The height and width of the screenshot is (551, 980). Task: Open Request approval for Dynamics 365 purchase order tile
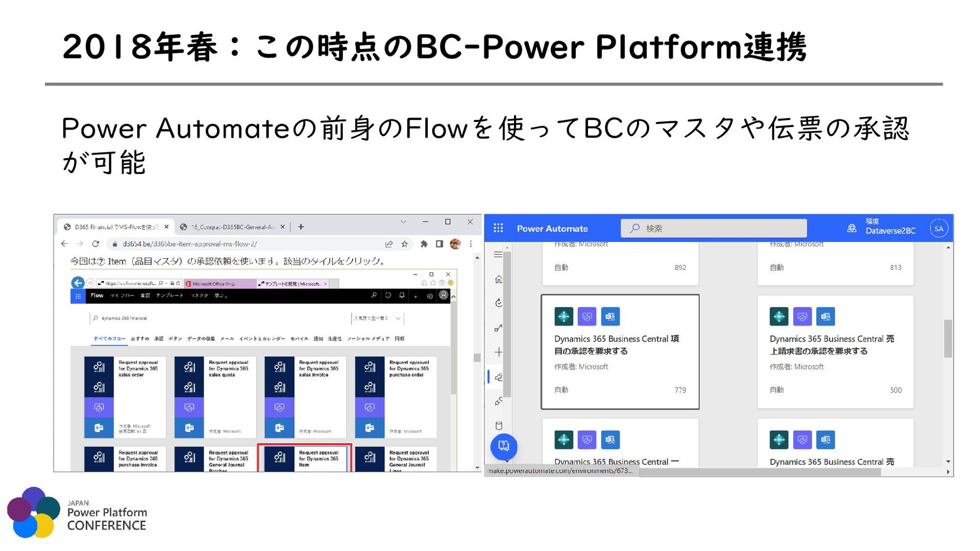coord(396,397)
